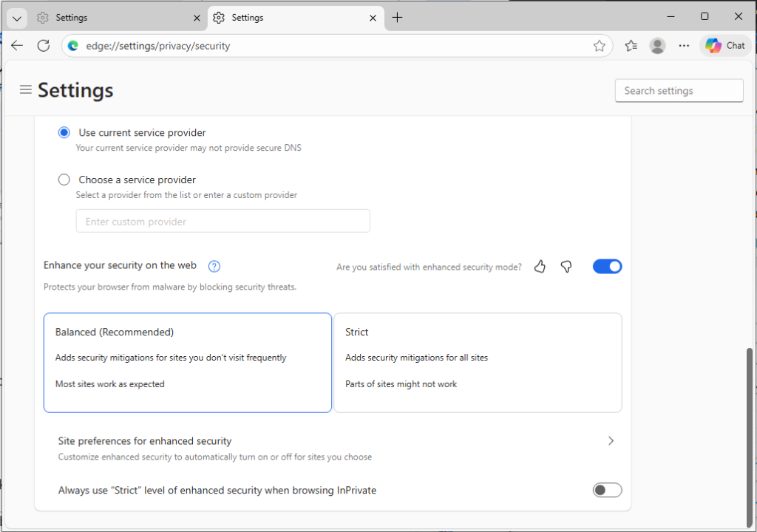Screen dimensions: 757x532
Task: Open a new tab
Action: [x=397, y=18]
